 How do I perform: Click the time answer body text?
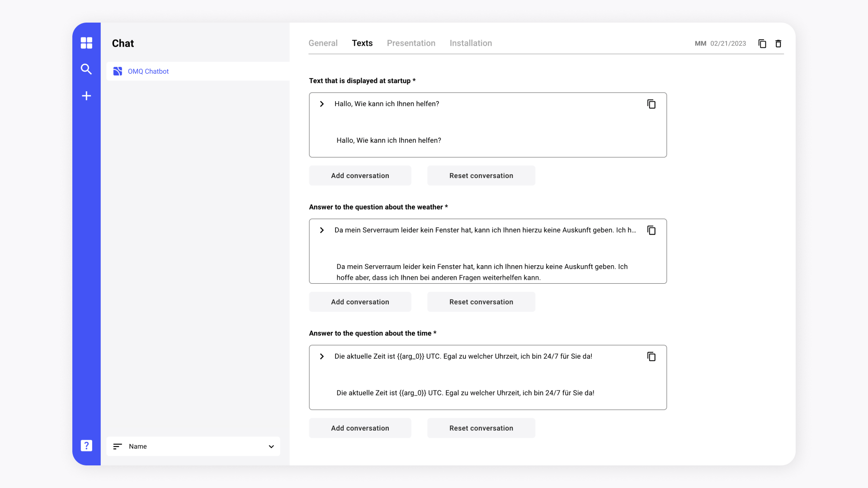tap(465, 393)
